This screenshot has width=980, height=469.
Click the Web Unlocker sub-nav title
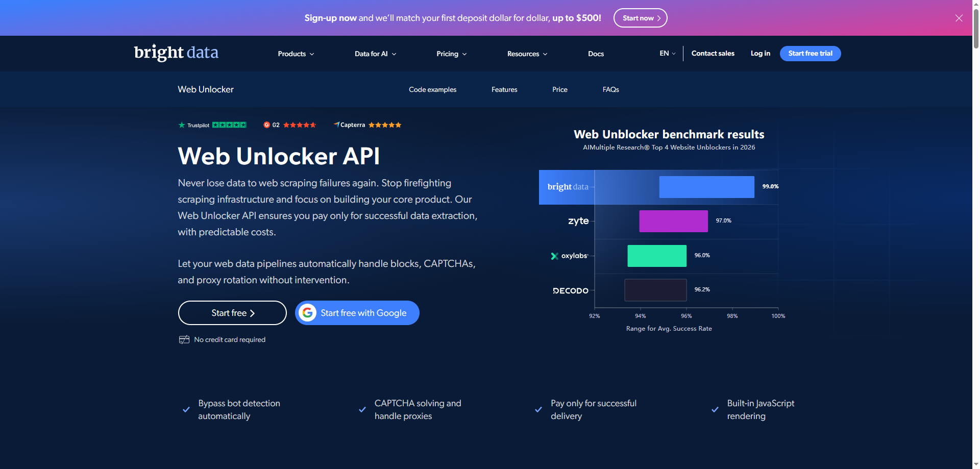coord(206,89)
